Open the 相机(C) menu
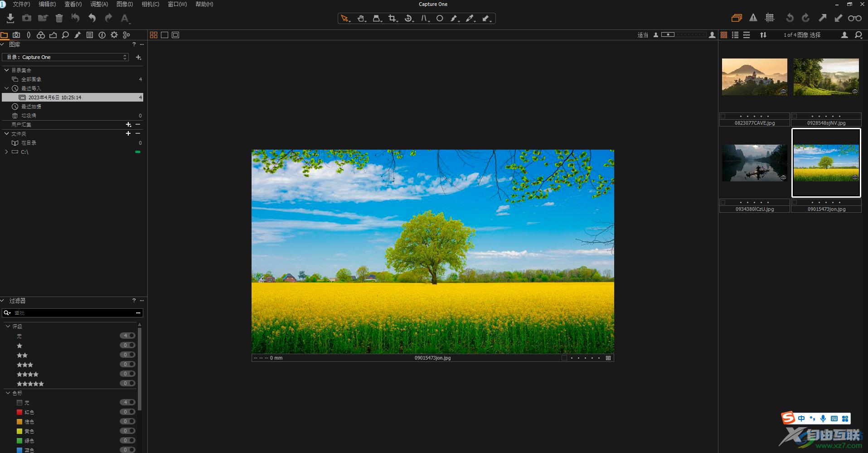 [x=150, y=4]
